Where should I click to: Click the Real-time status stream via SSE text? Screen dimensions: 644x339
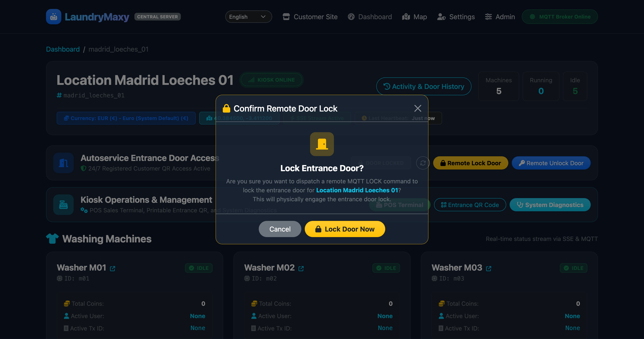click(542, 239)
